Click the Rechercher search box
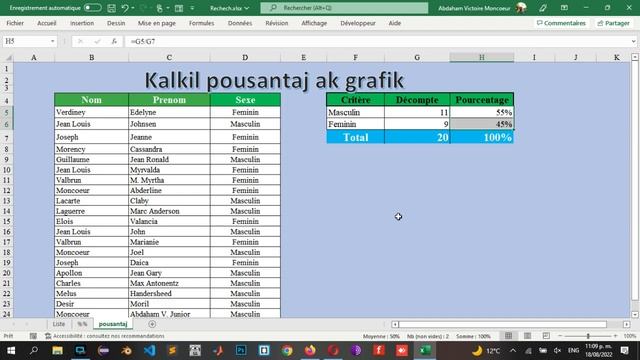Image resolution: width=640 pixels, height=360 pixels. [344, 8]
